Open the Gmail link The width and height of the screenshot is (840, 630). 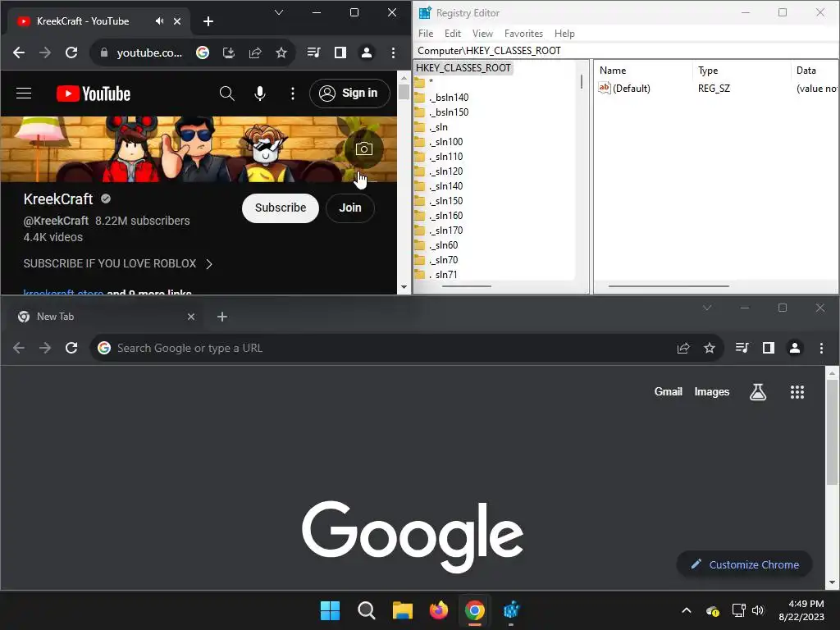tap(668, 391)
